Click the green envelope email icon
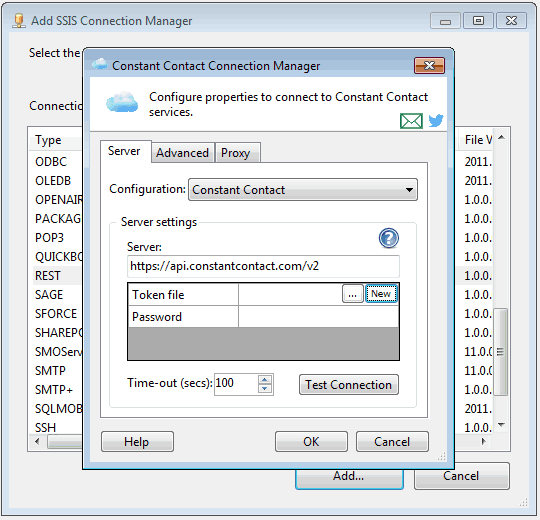 411,121
